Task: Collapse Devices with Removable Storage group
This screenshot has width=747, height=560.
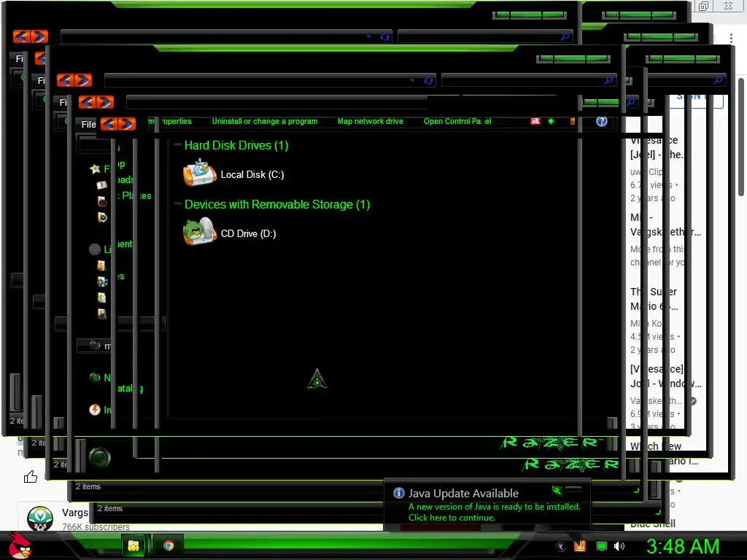Action: (x=177, y=203)
